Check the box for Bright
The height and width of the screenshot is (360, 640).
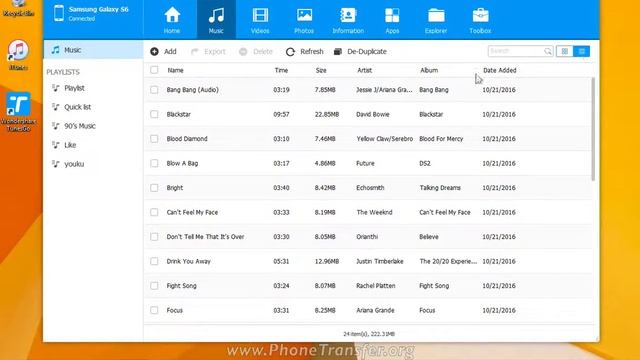(154, 188)
